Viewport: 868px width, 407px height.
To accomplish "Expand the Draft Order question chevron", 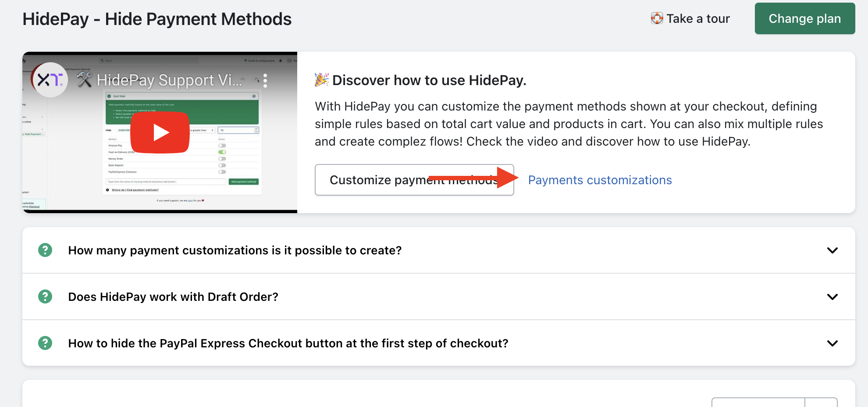I will coord(832,297).
